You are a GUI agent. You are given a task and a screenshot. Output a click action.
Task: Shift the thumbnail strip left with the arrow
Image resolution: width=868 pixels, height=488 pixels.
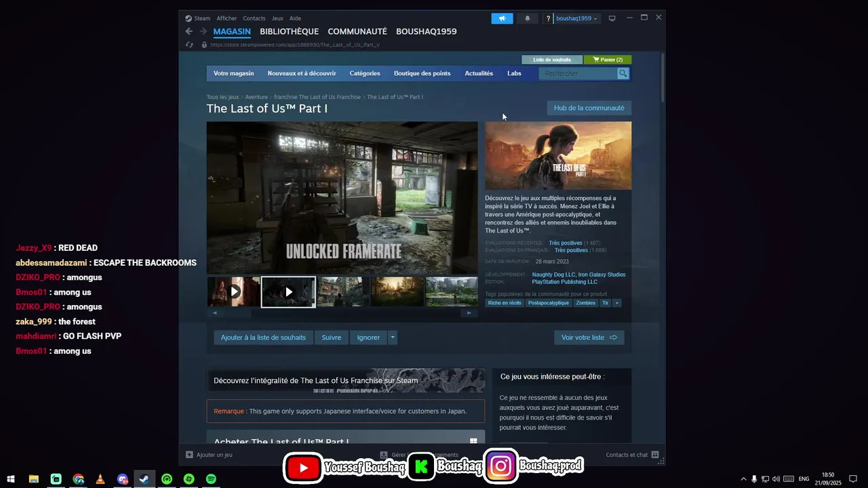pos(214,313)
